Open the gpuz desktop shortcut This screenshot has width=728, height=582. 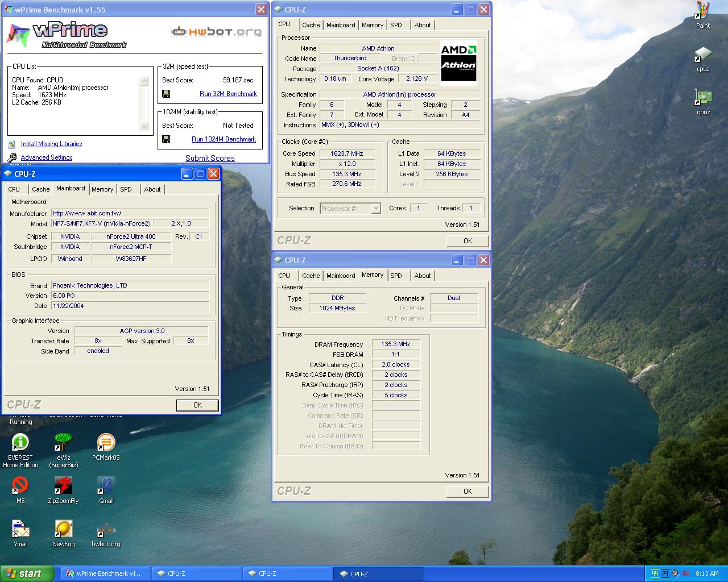[x=703, y=102]
